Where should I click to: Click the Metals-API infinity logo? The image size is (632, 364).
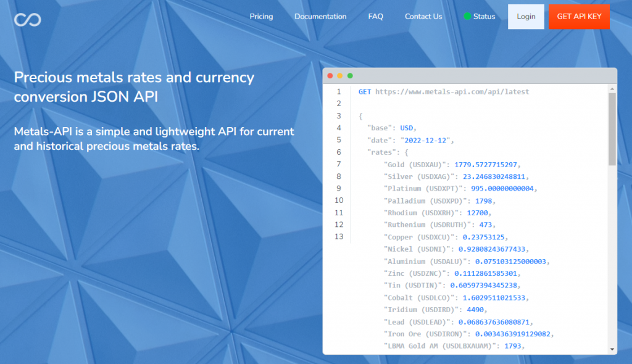[x=27, y=19]
